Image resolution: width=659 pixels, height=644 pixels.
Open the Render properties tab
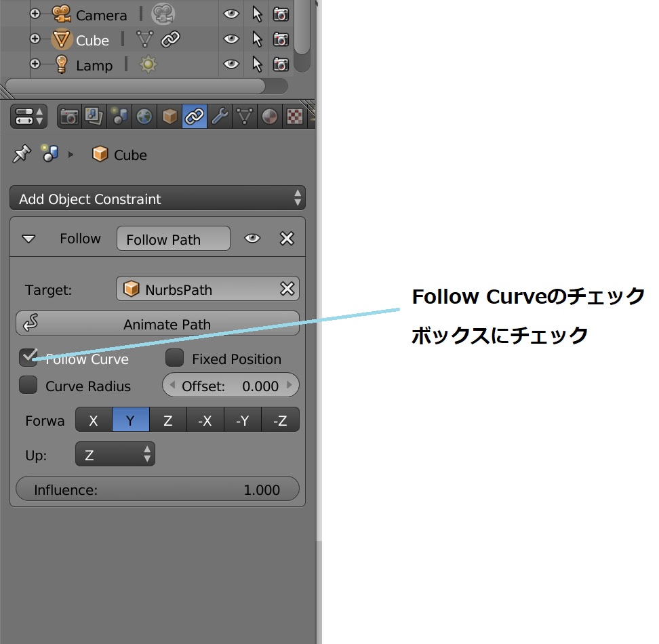69,117
